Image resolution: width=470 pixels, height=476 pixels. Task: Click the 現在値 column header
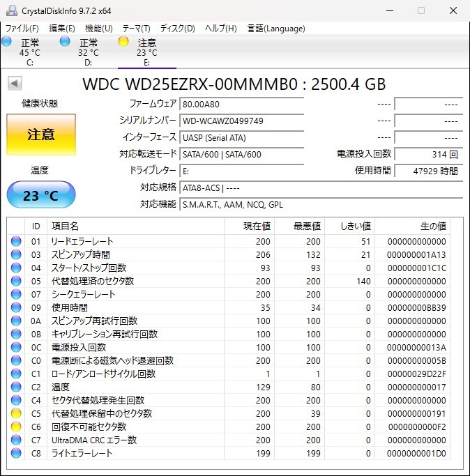point(250,227)
